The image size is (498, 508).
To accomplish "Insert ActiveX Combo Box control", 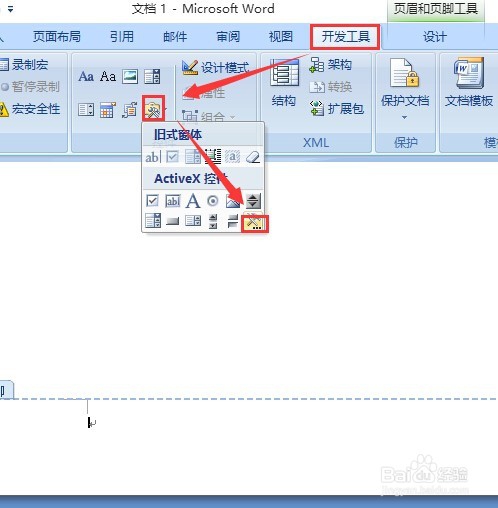I will [x=153, y=221].
